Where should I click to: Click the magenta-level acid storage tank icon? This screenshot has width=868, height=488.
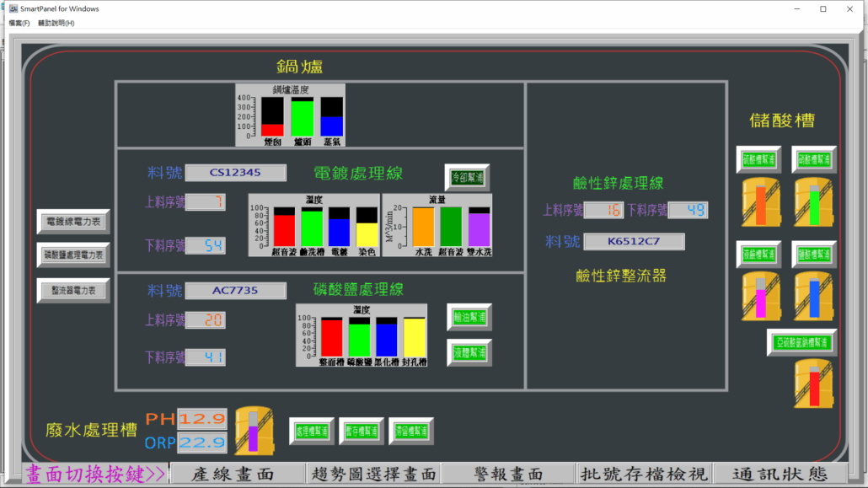(x=761, y=296)
